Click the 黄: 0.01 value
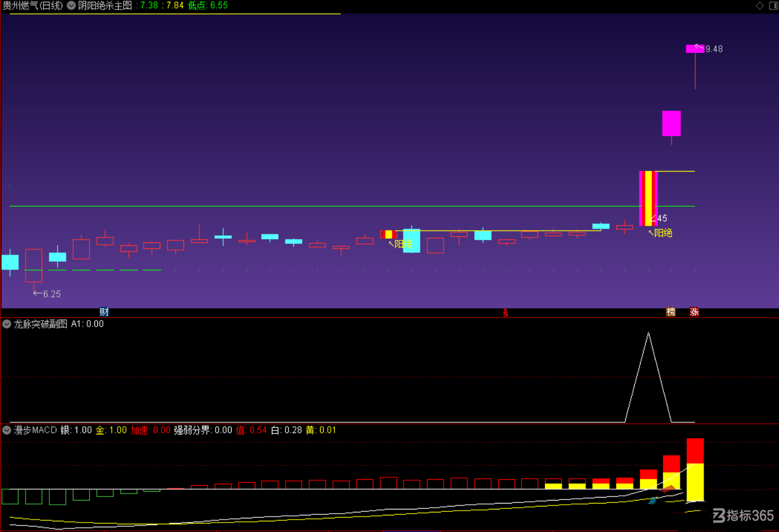Screen dimensions: 779x532 [321, 430]
